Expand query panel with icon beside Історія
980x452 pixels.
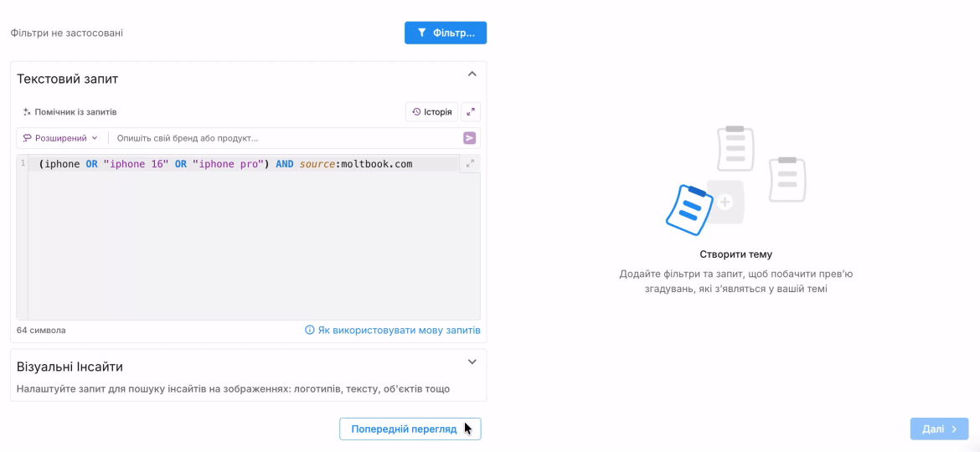471,112
